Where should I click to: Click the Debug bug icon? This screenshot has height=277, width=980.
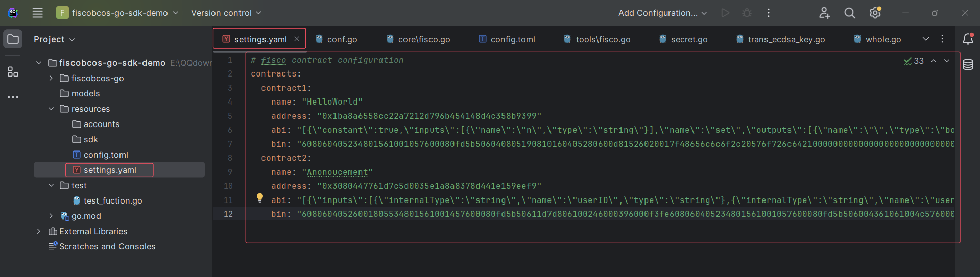pyautogui.click(x=747, y=13)
